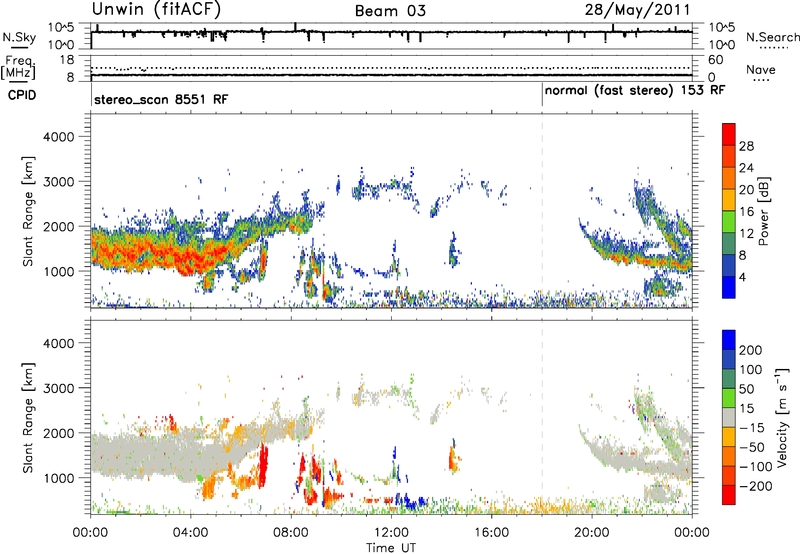This screenshot has width=800, height=554.
Task: Click the "N.Sky" legend label
Action: (19, 37)
